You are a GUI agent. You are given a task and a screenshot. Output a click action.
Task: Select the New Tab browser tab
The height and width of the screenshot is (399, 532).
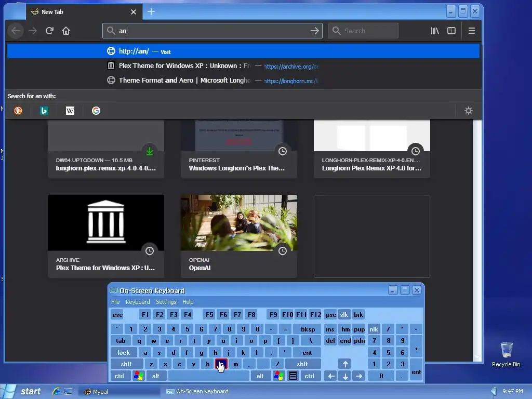84,12
